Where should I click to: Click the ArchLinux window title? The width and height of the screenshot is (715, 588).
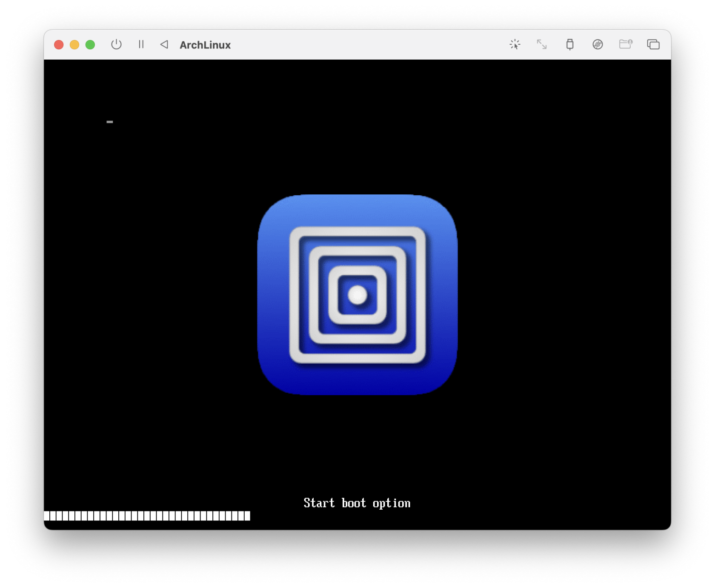pos(205,45)
